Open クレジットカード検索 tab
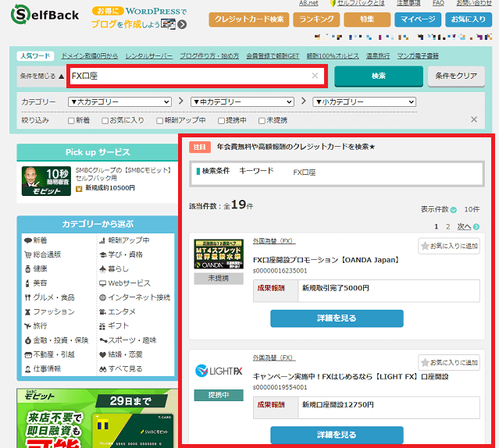The height and width of the screenshot is (448, 499). (x=249, y=20)
